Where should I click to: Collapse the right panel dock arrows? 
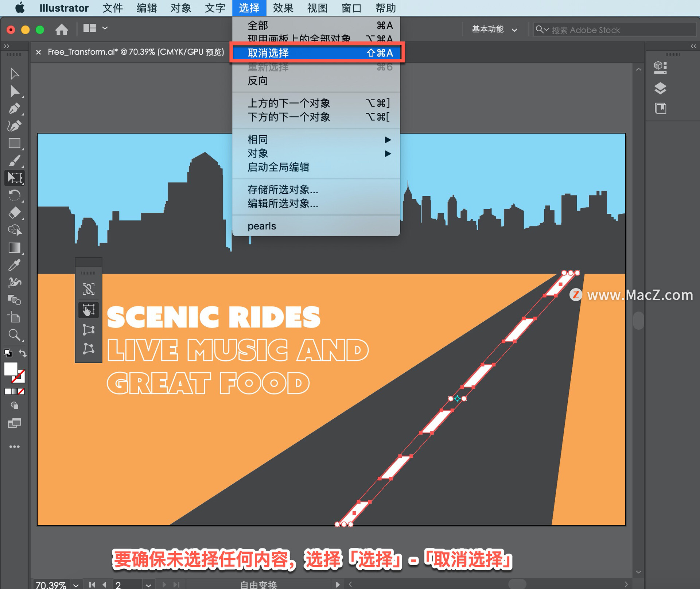coord(693,46)
